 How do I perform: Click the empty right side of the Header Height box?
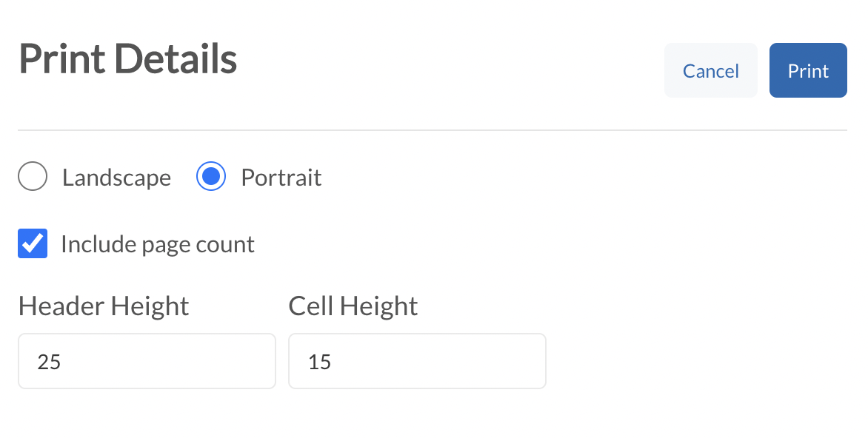[222, 361]
